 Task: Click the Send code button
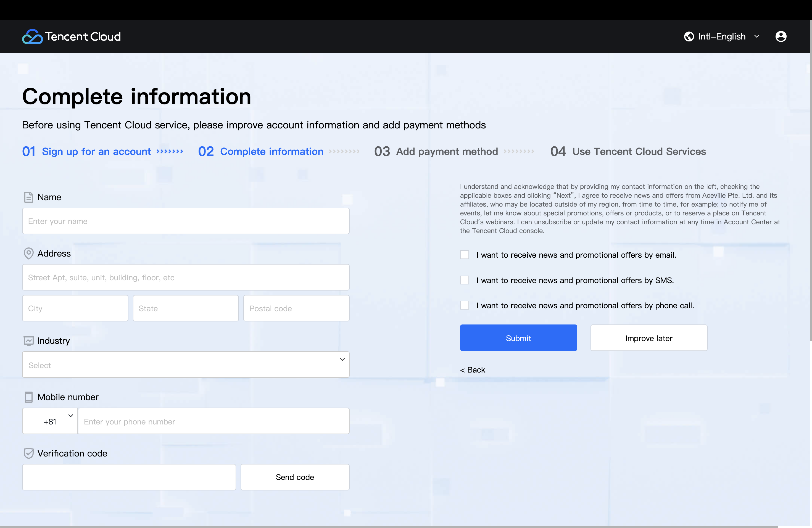(295, 477)
